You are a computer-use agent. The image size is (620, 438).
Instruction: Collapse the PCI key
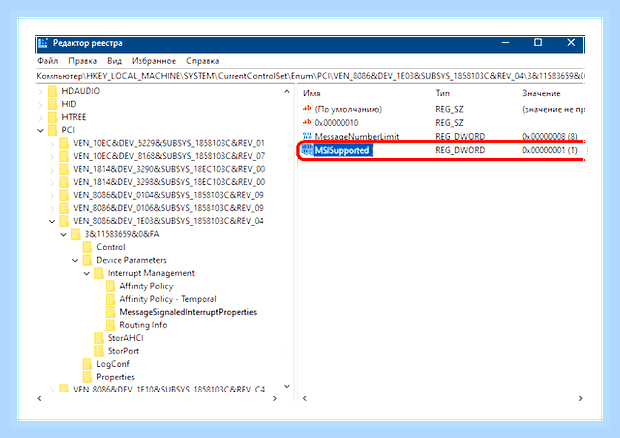(x=40, y=130)
